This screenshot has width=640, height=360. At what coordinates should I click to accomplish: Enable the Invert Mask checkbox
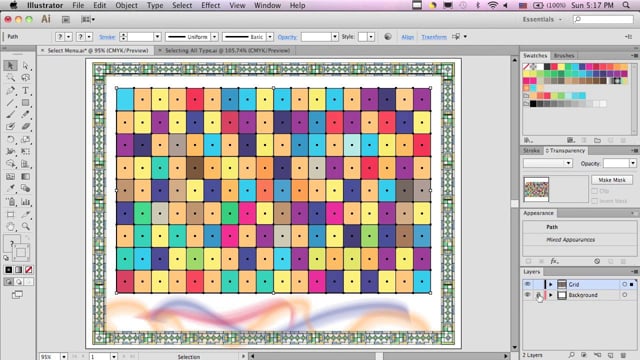pyautogui.click(x=595, y=201)
